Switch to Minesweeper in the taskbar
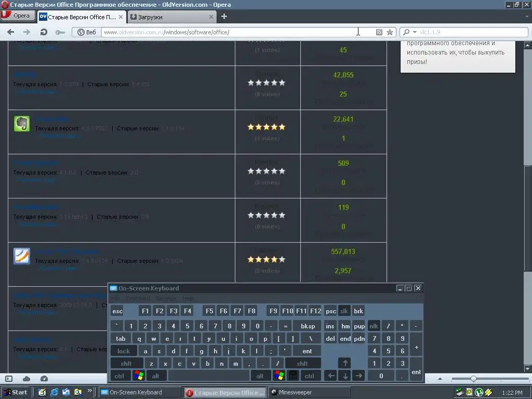The height and width of the screenshot is (399, 532). pos(310,392)
